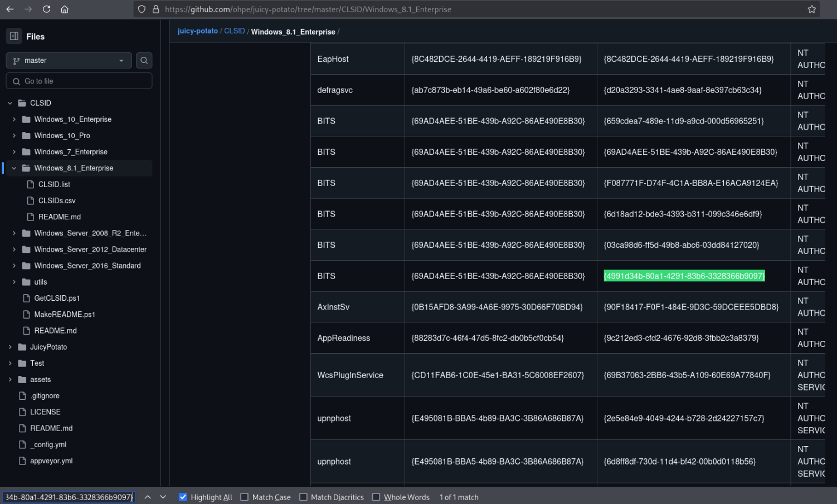The width and height of the screenshot is (837, 504).
Task: Open root README.md file in tree
Action: 51,428
